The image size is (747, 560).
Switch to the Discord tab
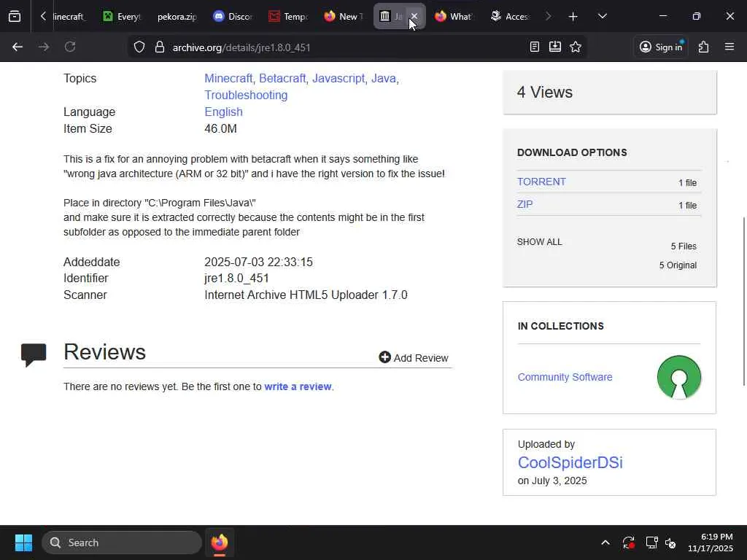[x=233, y=17]
